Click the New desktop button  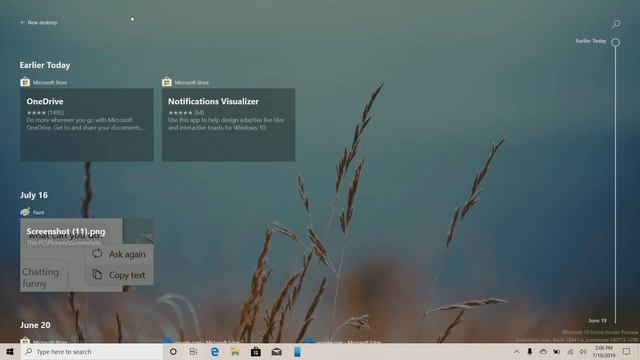[x=38, y=22]
